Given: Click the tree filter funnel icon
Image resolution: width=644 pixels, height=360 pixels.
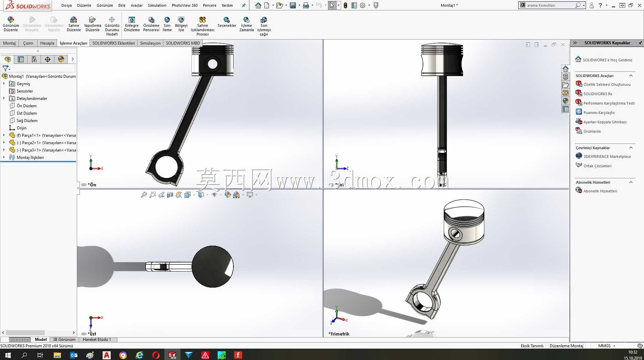Looking at the screenshot, I should (x=6, y=68).
